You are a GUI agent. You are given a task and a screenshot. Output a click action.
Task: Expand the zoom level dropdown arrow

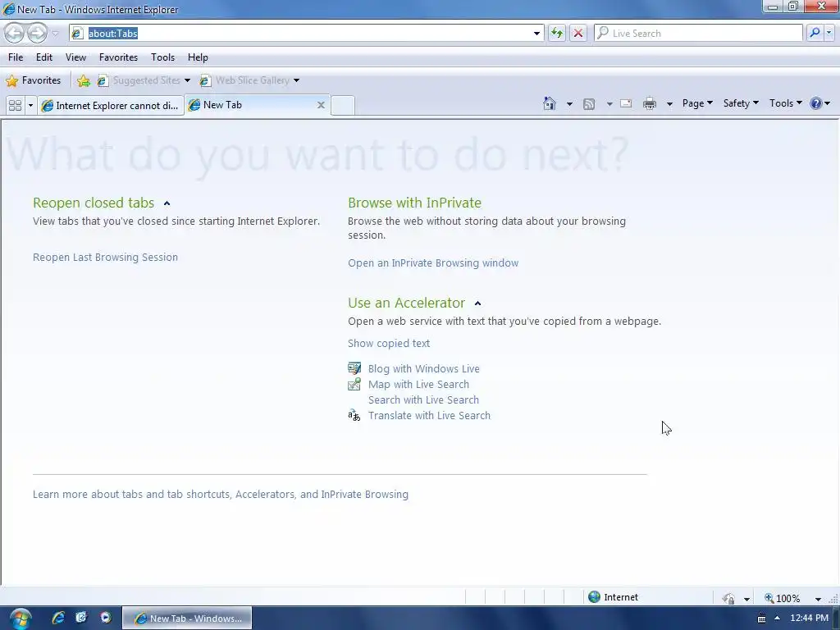pyautogui.click(x=818, y=599)
